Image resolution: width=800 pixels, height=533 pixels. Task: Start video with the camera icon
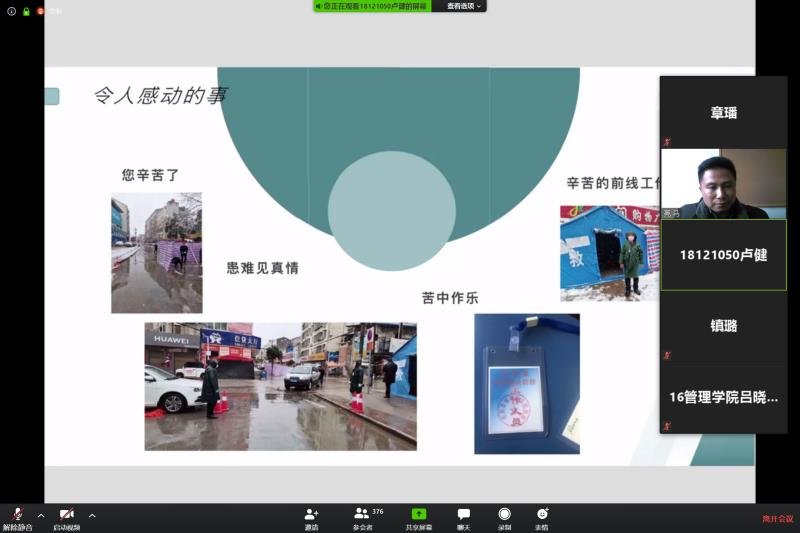tap(67, 518)
